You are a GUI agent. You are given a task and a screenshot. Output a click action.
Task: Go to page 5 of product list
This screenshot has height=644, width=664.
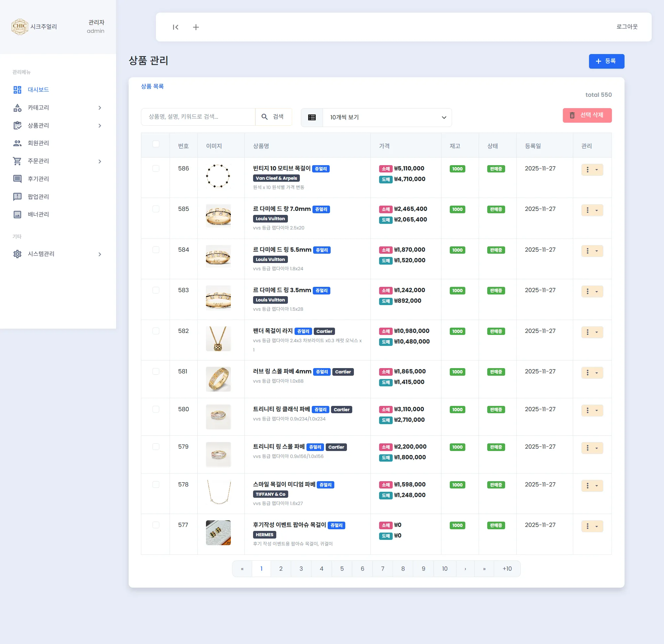(342, 569)
